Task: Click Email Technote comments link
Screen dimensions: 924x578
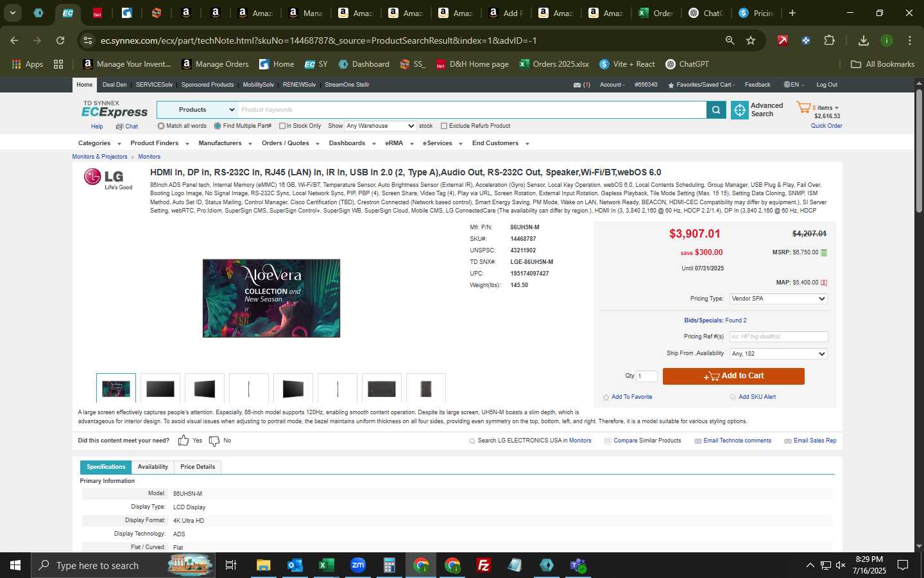Action: click(737, 441)
